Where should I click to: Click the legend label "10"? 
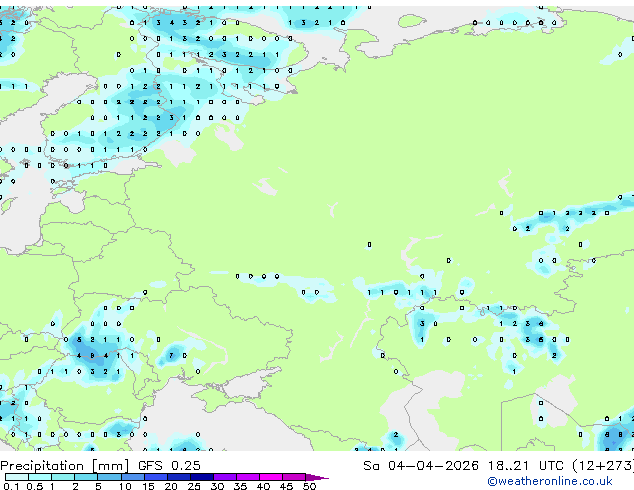point(125,486)
